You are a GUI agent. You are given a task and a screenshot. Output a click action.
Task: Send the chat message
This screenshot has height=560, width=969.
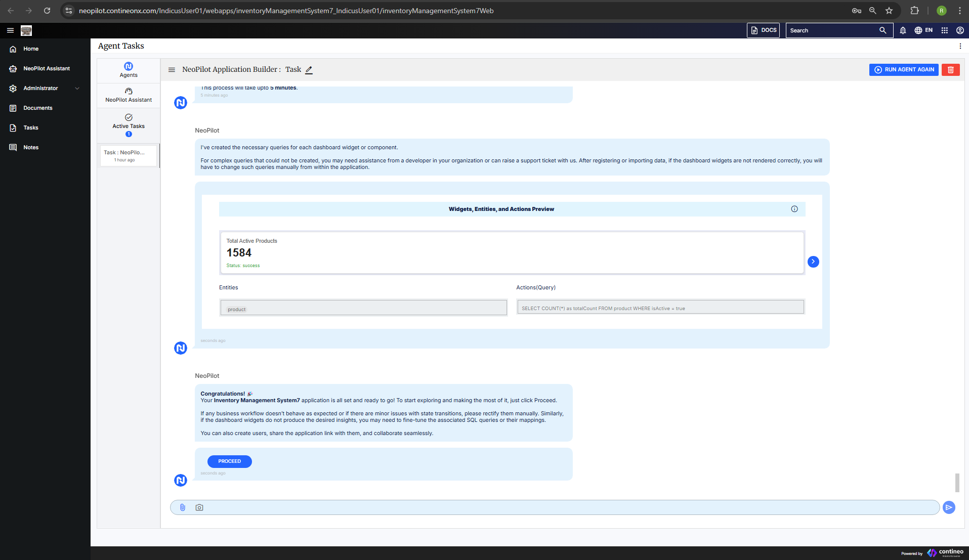pyautogui.click(x=949, y=507)
